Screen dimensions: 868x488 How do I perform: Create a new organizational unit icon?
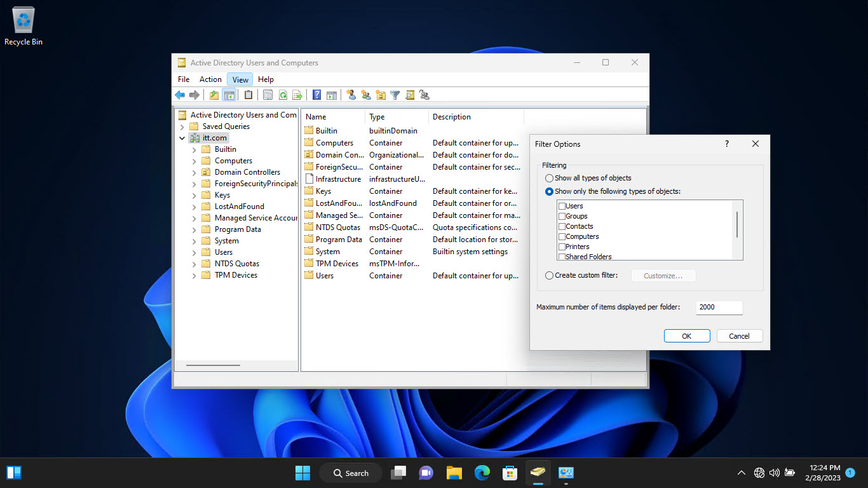tap(380, 95)
